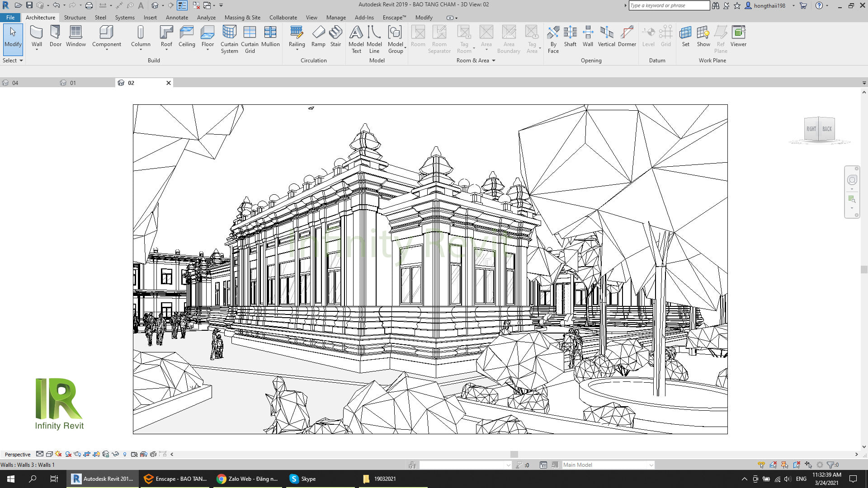Click the Perspective label in view bar
The height and width of the screenshot is (488, 868).
(x=18, y=455)
